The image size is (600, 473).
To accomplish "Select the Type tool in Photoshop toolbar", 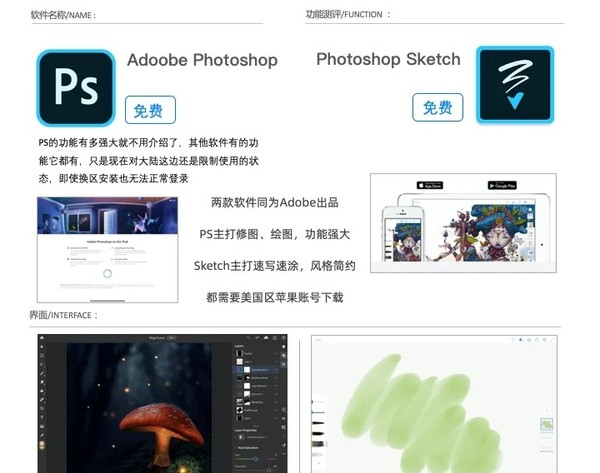I will (x=42, y=417).
